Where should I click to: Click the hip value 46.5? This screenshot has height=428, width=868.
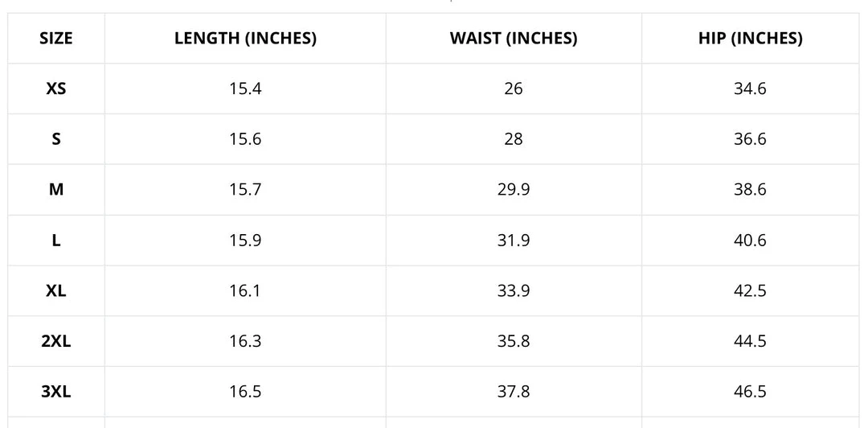click(750, 392)
